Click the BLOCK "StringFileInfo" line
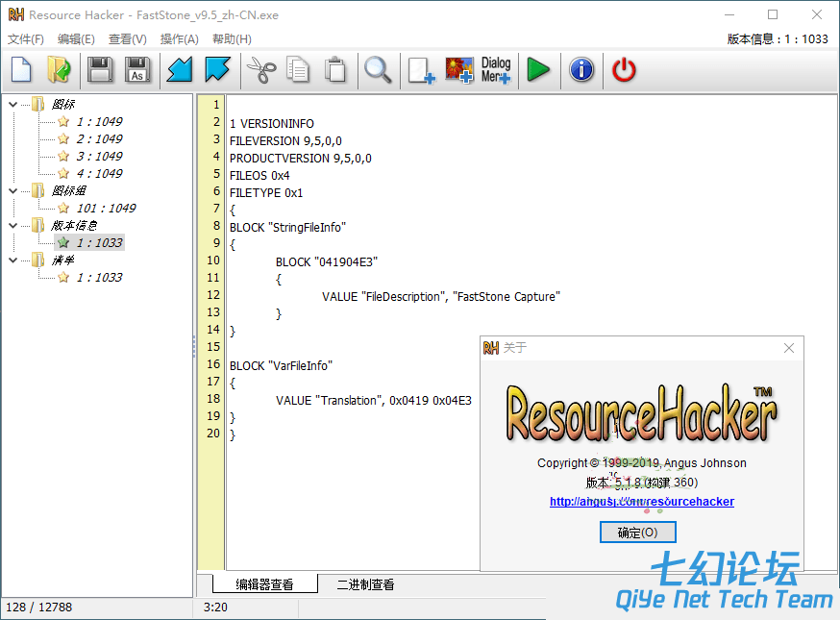The width and height of the screenshot is (840, 620). [287, 227]
